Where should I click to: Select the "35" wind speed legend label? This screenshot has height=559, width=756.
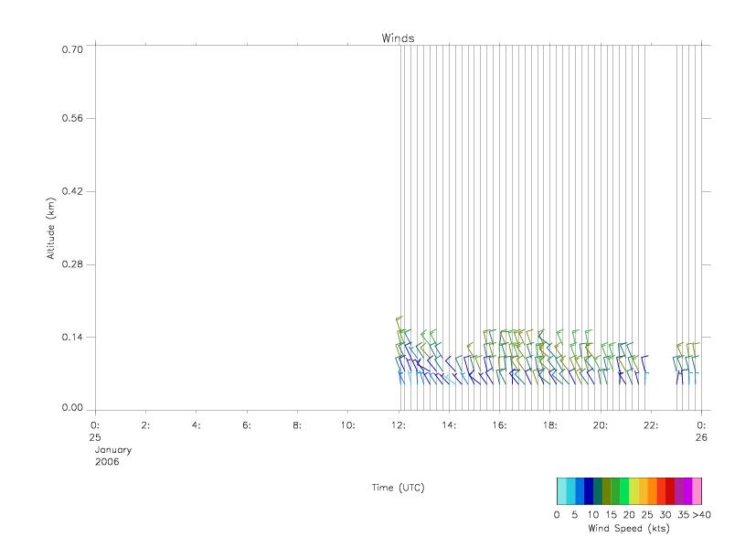click(x=683, y=514)
